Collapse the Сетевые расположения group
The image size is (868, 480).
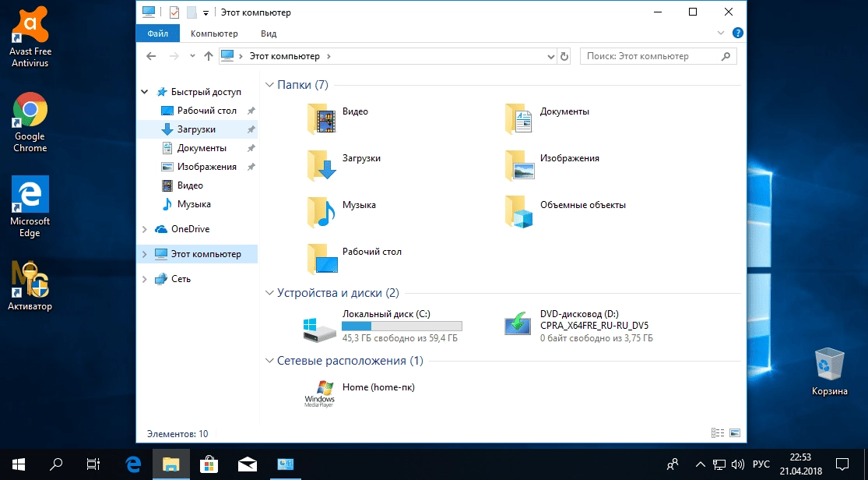[269, 361]
